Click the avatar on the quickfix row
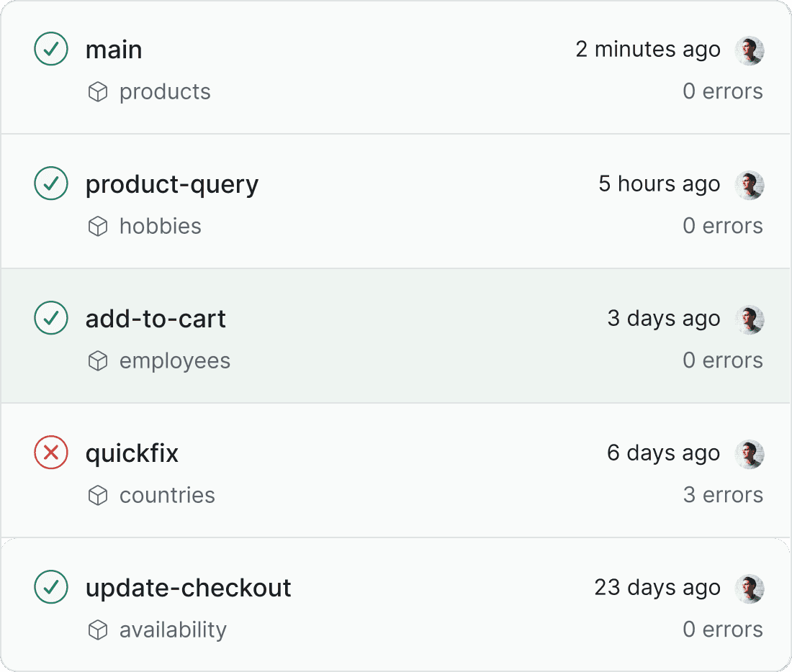Screen dimensions: 792x672 pyautogui.click(x=750, y=453)
